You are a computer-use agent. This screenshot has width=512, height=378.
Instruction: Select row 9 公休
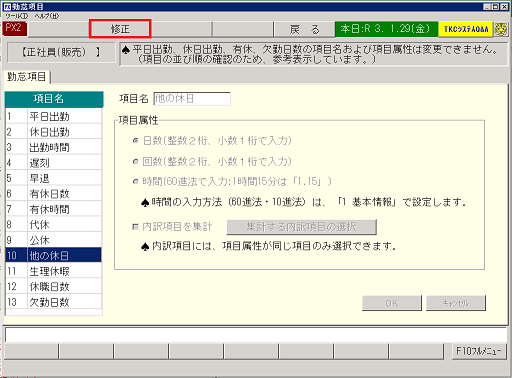pos(54,240)
